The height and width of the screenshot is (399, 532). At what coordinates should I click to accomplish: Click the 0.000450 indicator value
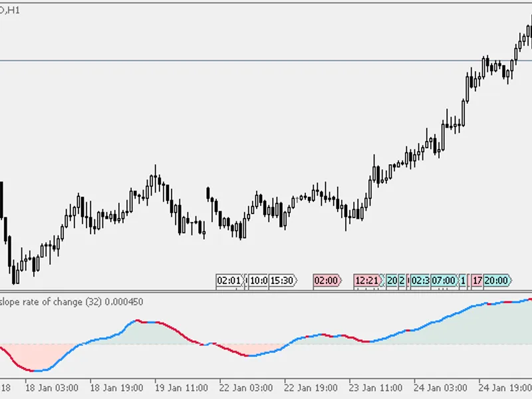pos(124,302)
